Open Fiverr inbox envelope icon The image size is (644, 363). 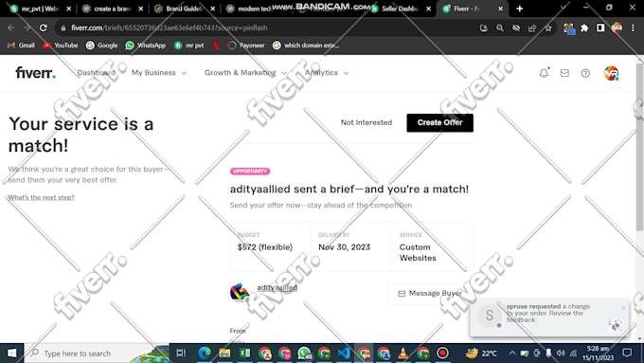[564, 73]
